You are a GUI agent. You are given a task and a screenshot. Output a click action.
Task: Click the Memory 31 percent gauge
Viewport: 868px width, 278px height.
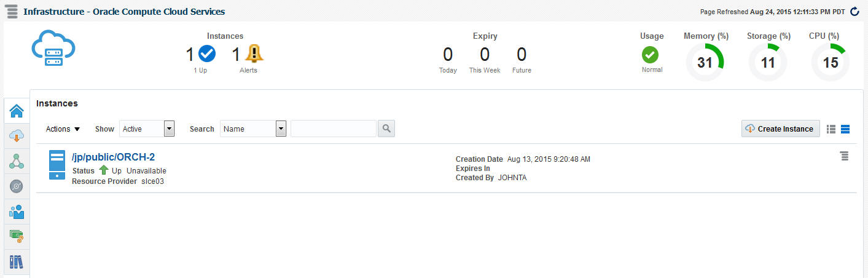click(x=705, y=62)
